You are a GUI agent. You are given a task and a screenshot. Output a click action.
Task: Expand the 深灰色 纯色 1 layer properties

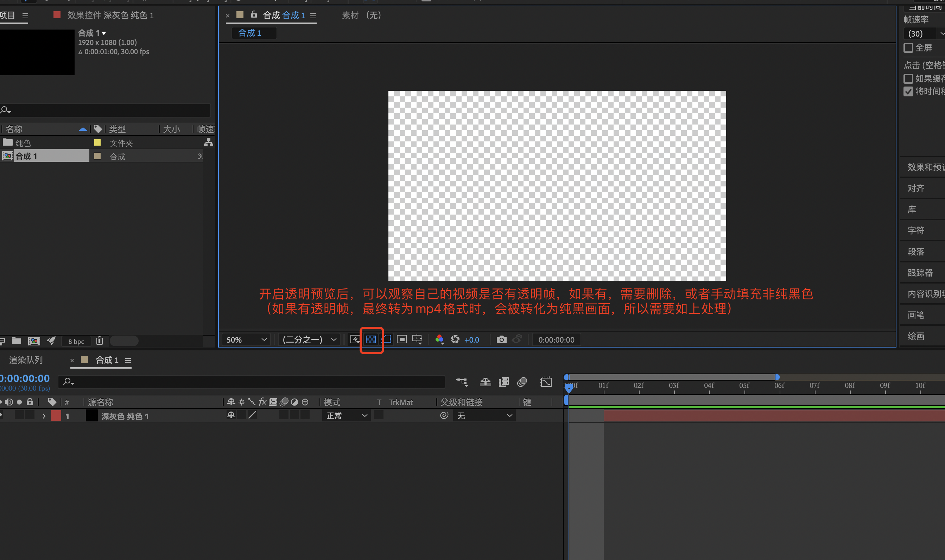[x=44, y=416]
